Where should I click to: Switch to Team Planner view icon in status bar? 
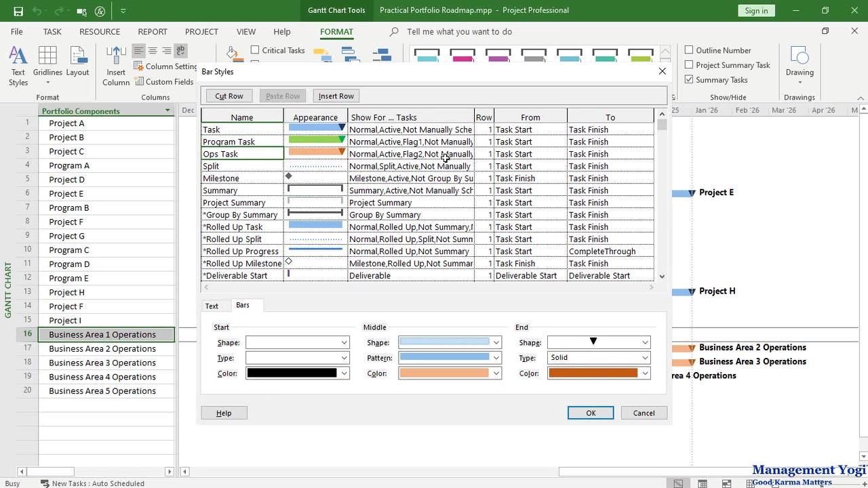point(727,483)
